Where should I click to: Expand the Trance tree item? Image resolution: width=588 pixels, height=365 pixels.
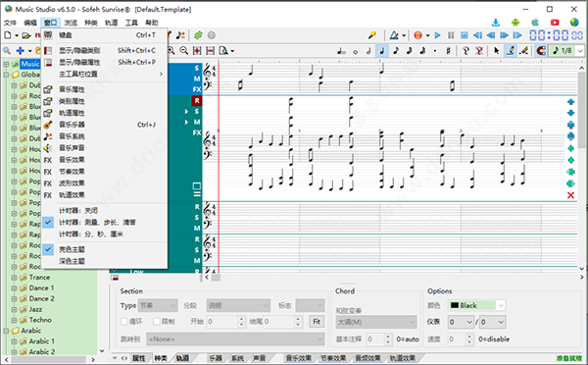coord(14,278)
